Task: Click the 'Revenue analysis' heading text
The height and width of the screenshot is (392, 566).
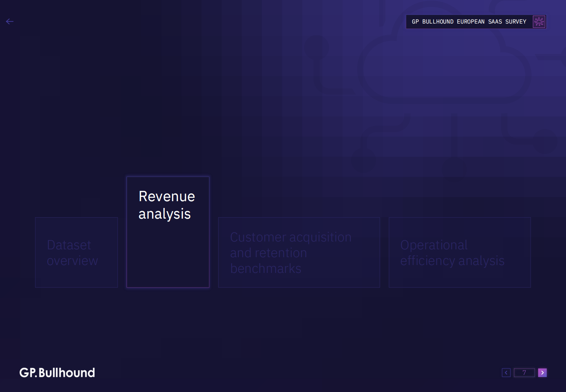Action: click(167, 205)
